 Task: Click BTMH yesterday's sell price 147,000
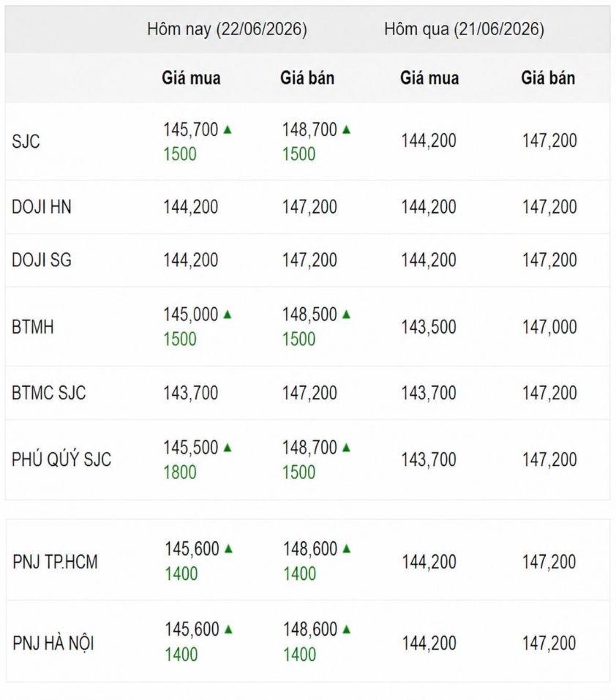point(549,327)
